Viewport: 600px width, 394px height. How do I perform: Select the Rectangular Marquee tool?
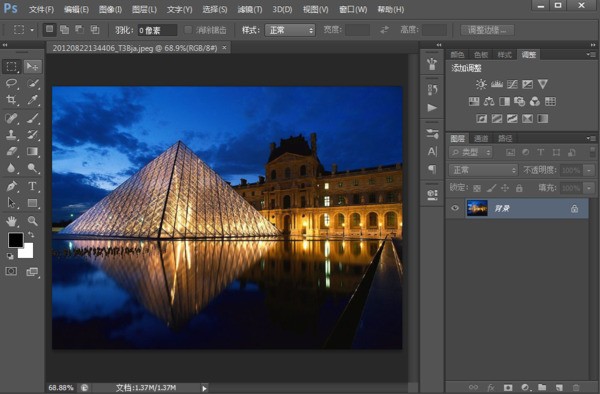pos(11,67)
